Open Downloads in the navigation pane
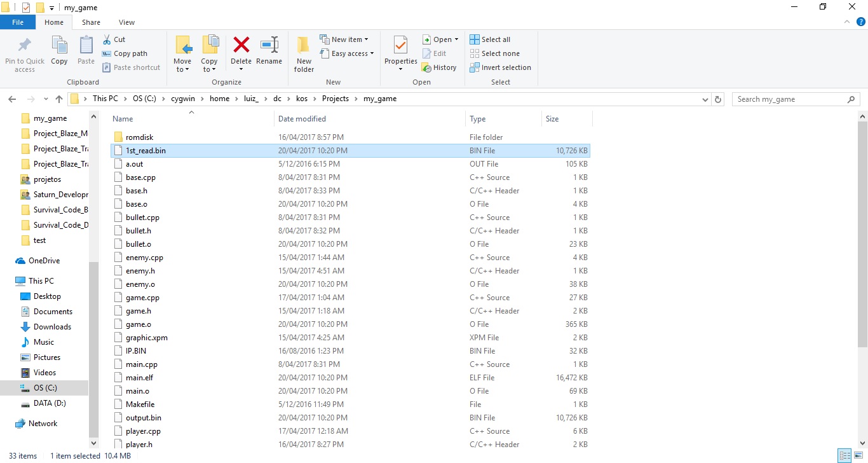 pyautogui.click(x=52, y=327)
